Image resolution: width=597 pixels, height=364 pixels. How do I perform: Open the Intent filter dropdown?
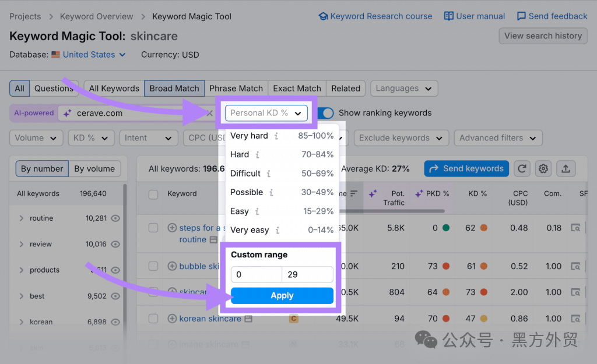pyautogui.click(x=149, y=137)
